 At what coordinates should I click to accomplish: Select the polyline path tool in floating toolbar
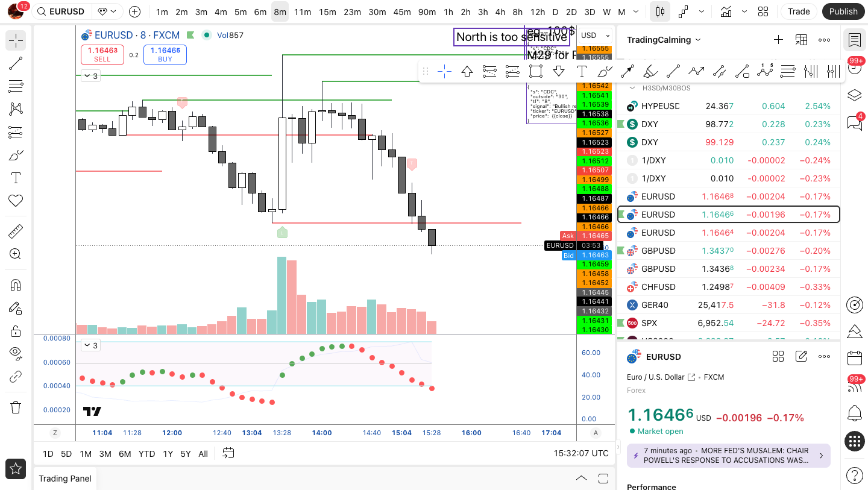click(x=696, y=71)
